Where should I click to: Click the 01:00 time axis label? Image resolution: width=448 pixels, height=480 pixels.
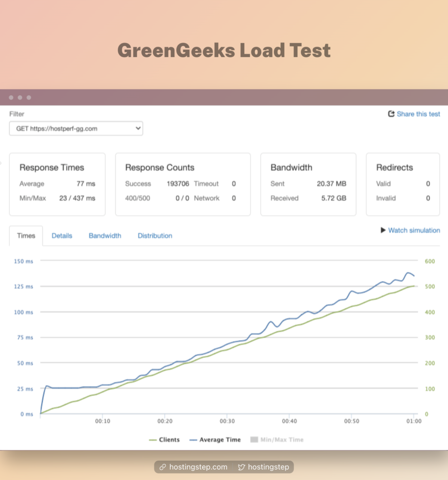(414, 421)
